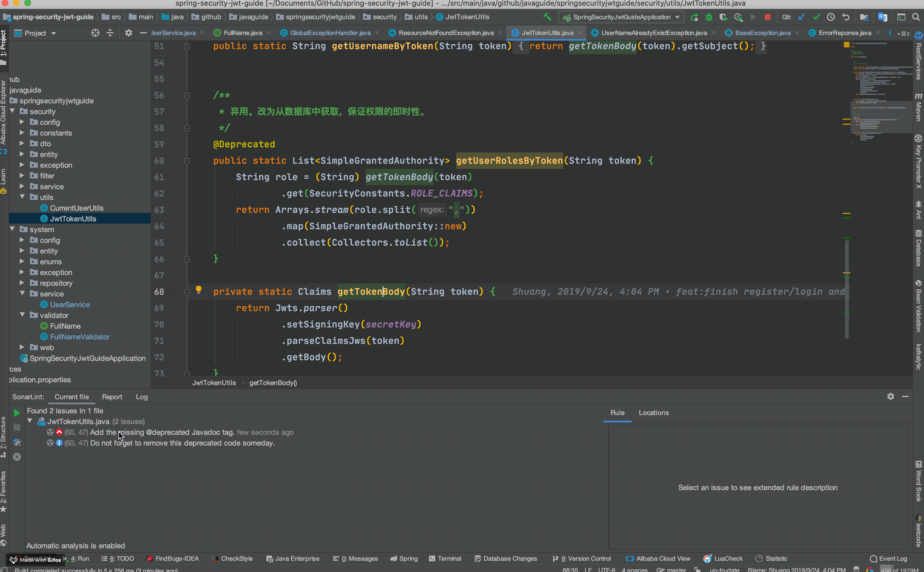Select the missing @deprecated Javadoc tag issue
This screenshot has height=572, width=924.
[x=162, y=432]
